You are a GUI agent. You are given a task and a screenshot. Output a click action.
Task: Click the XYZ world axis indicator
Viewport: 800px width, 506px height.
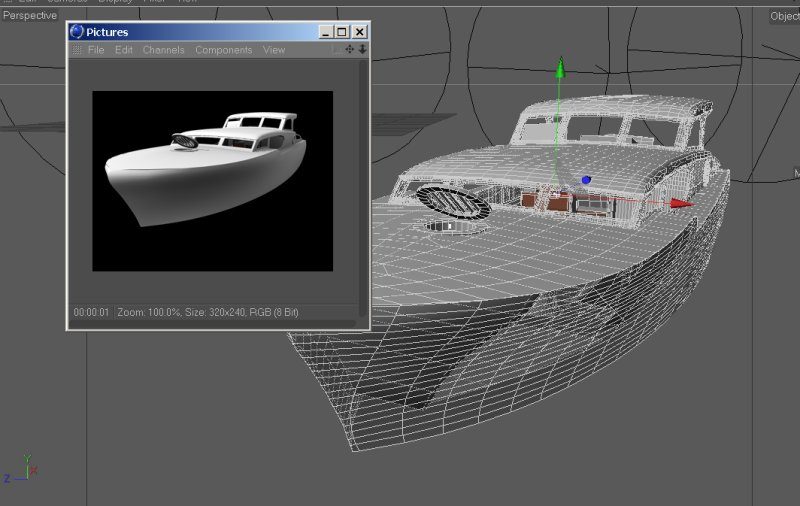pos(20,469)
